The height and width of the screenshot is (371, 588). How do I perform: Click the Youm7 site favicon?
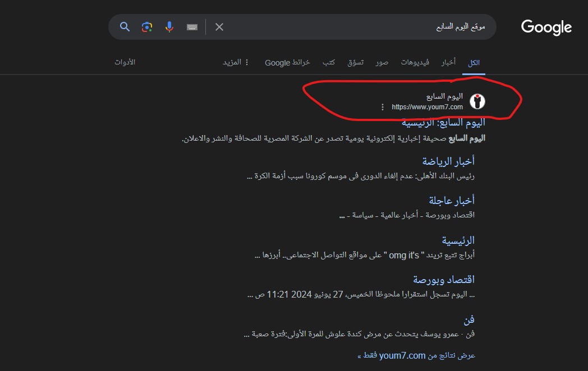477,101
